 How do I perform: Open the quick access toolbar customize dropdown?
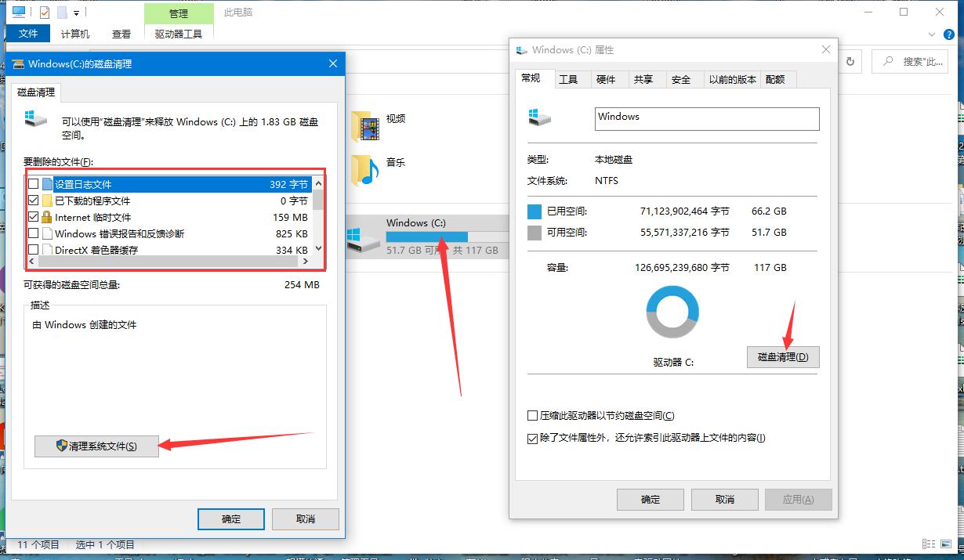point(75,13)
